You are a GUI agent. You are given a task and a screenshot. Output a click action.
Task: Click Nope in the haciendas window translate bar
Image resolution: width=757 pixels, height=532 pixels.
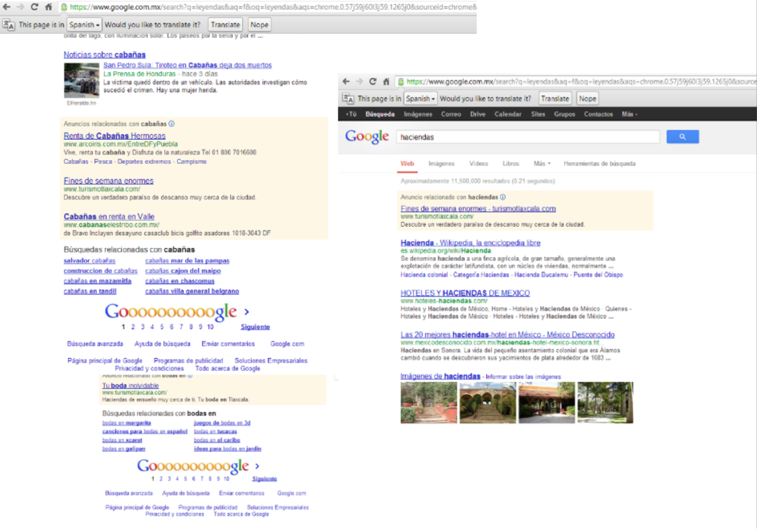(587, 99)
